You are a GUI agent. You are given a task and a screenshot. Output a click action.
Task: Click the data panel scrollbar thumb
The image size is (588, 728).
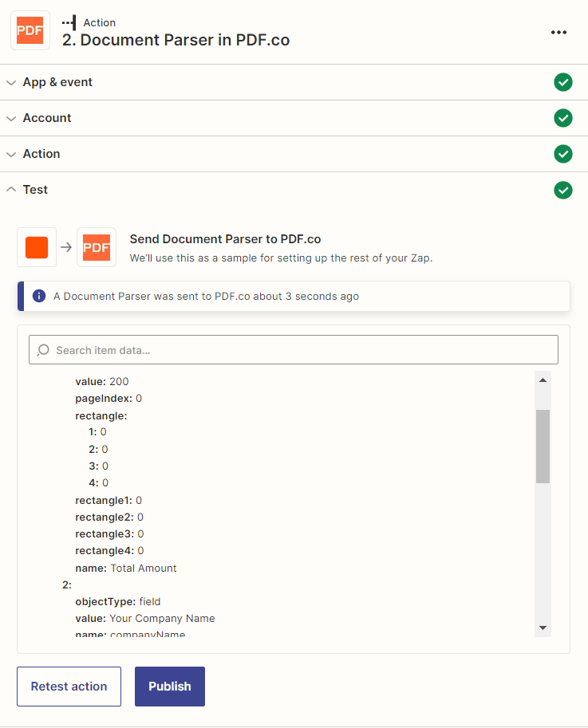point(543,446)
